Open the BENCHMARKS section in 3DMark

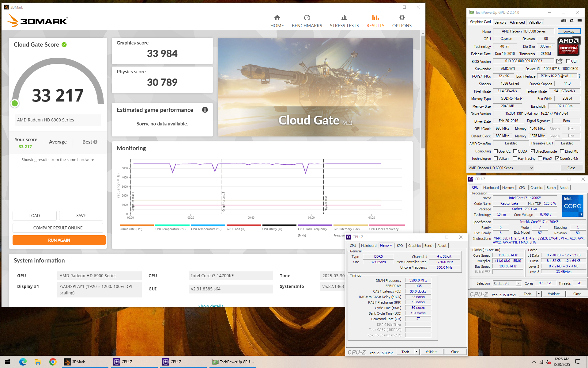tap(307, 21)
